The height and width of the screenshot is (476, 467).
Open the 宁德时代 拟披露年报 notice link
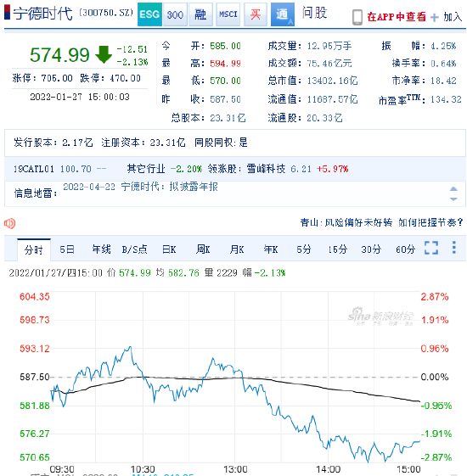tap(140, 187)
